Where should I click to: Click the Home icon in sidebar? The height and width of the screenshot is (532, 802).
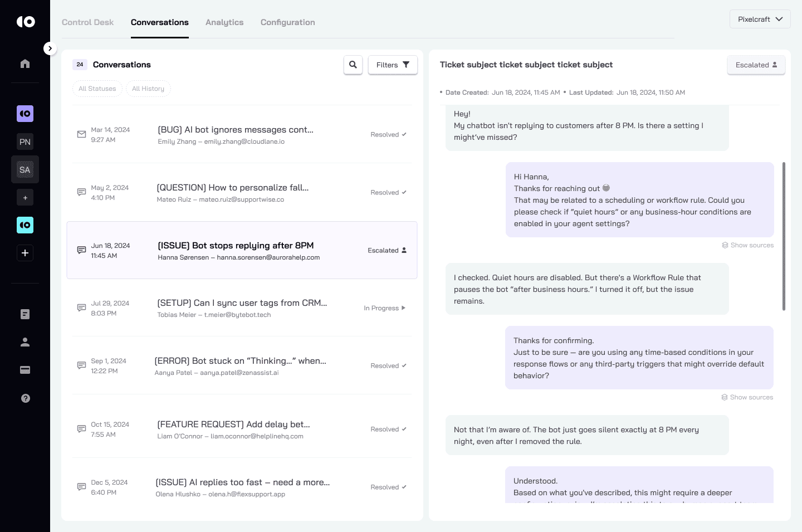tap(25, 64)
